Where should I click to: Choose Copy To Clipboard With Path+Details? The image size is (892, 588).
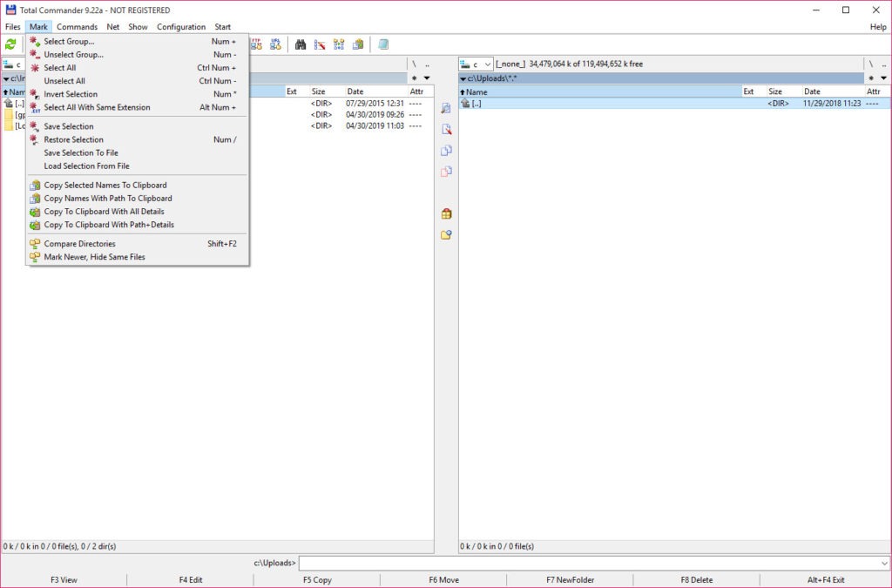[x=137, y=224]
